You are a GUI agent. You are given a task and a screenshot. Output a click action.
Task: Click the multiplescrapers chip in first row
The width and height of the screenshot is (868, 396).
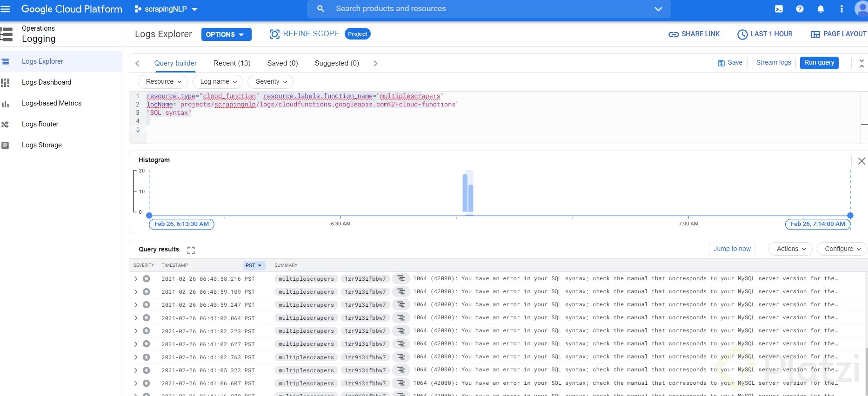pos(306,279)
